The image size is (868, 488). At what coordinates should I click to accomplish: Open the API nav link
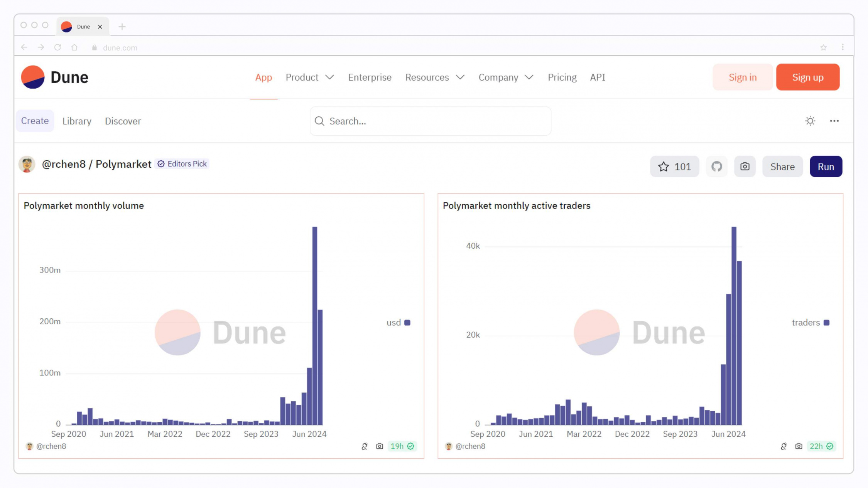coord(598,77)
